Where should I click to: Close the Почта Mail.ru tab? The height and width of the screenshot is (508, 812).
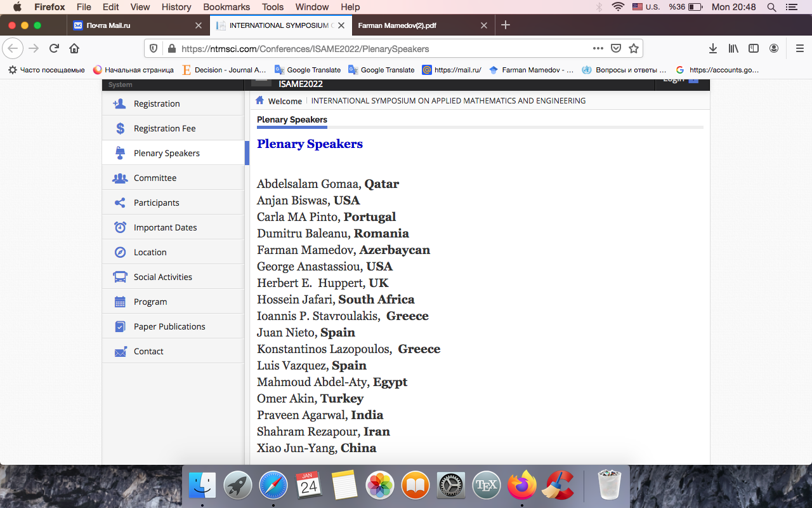pyautogui.click(x=199, y=25)
